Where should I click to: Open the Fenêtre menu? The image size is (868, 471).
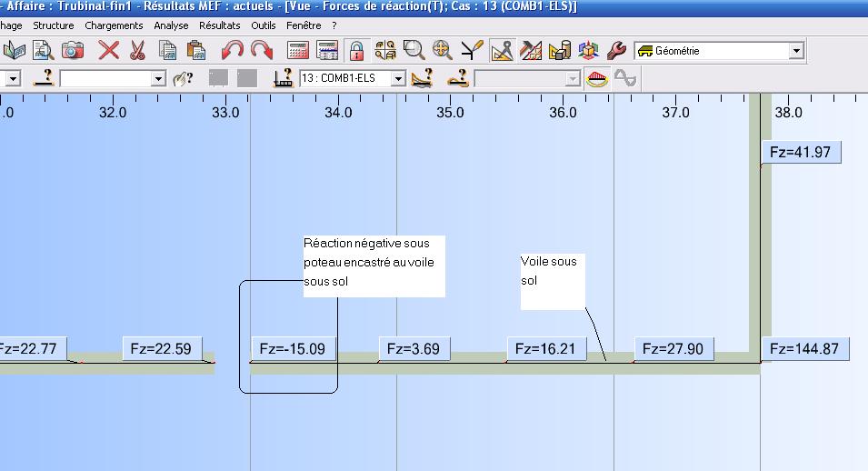click(x=304, y=25)
